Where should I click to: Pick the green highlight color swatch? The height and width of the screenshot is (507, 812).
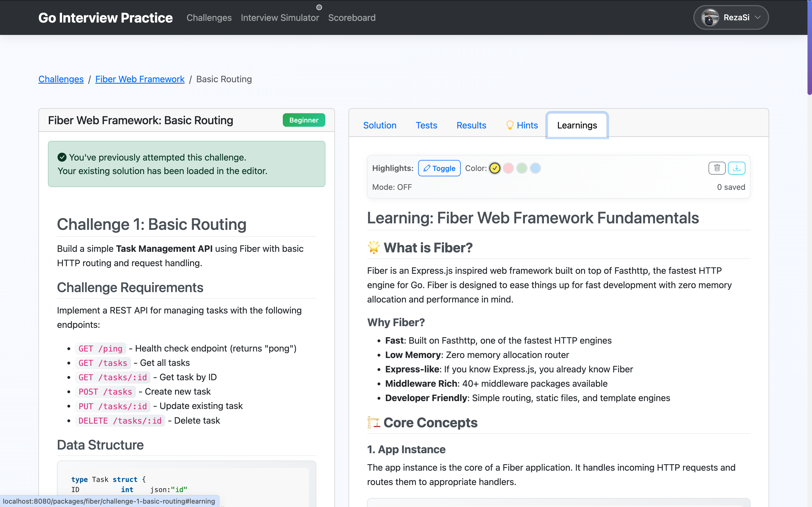tap(522, 168)
